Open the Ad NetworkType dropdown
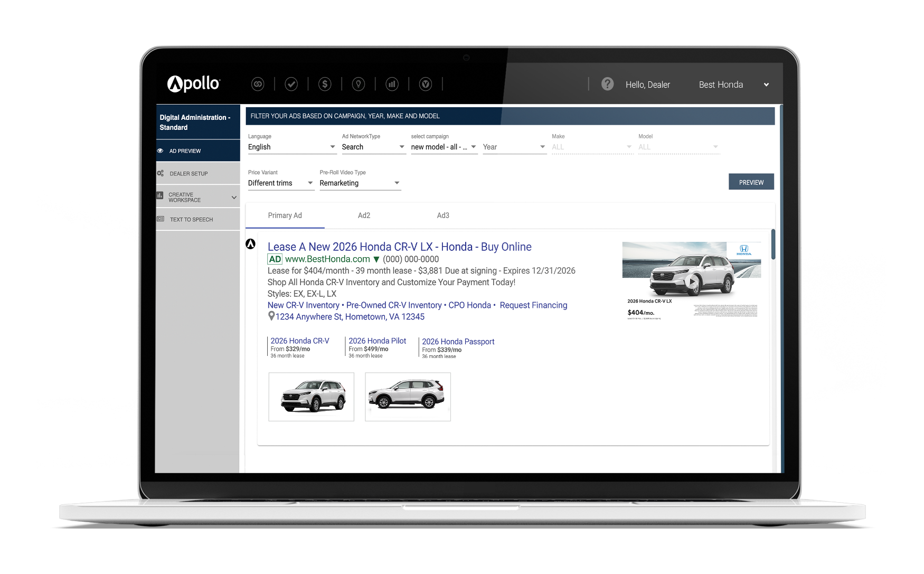The width and height of the screenshot is (924, 574). (x=373, y=147)
